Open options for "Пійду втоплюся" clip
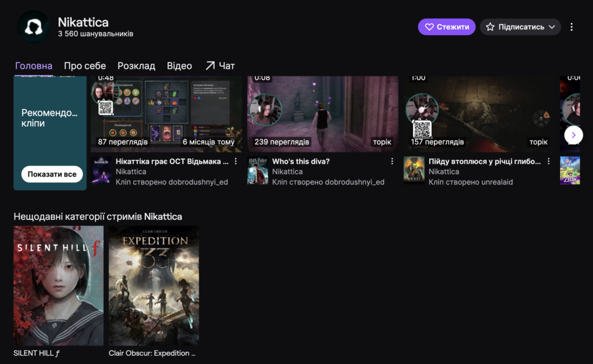 pos(548,161)
